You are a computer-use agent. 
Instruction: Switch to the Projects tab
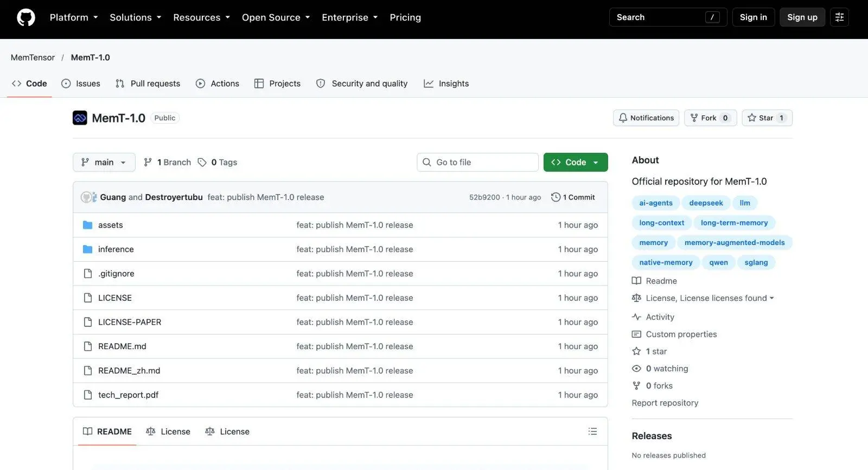[x=277, y=83]
